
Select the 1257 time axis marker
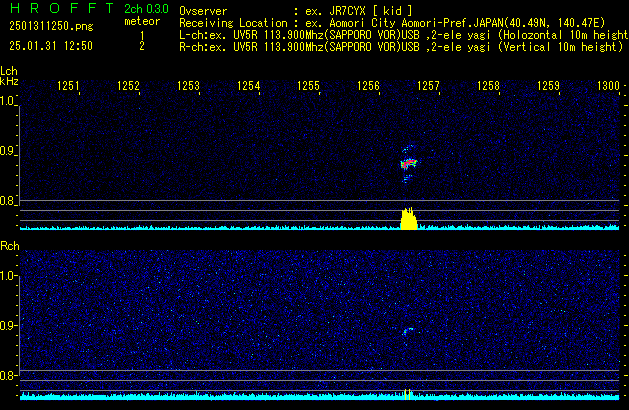click(428, 86)
